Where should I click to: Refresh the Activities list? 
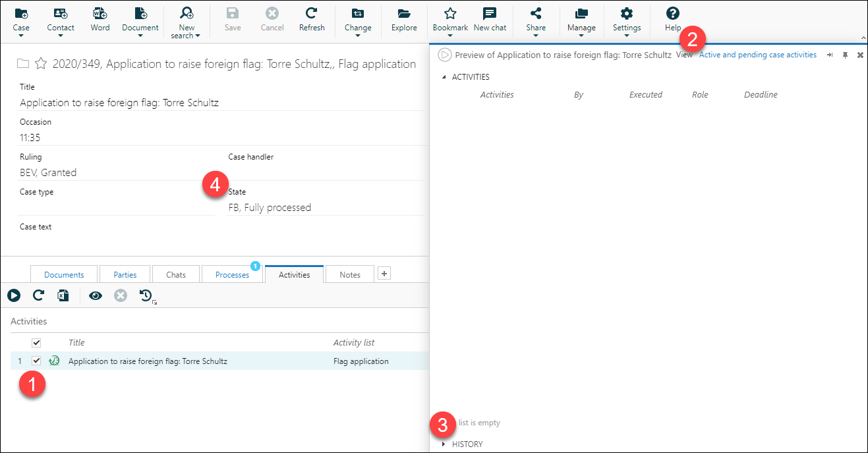point(38,295)
